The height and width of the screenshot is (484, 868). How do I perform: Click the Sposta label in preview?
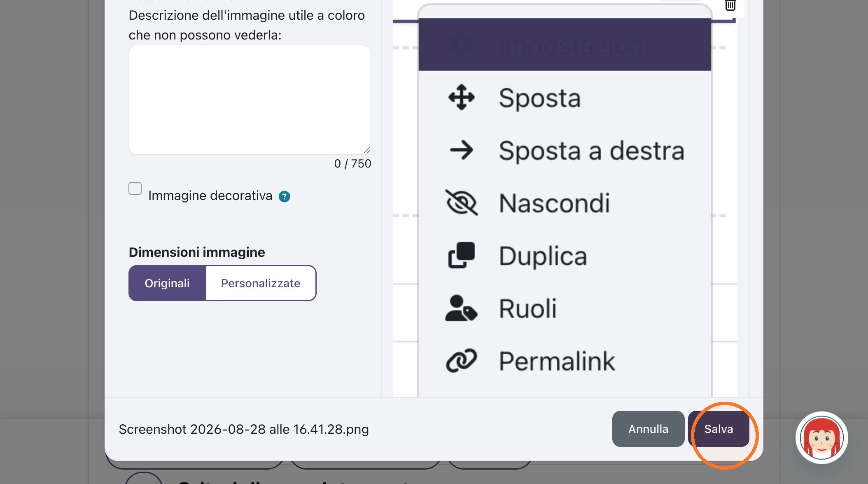(x=540, y=98)
